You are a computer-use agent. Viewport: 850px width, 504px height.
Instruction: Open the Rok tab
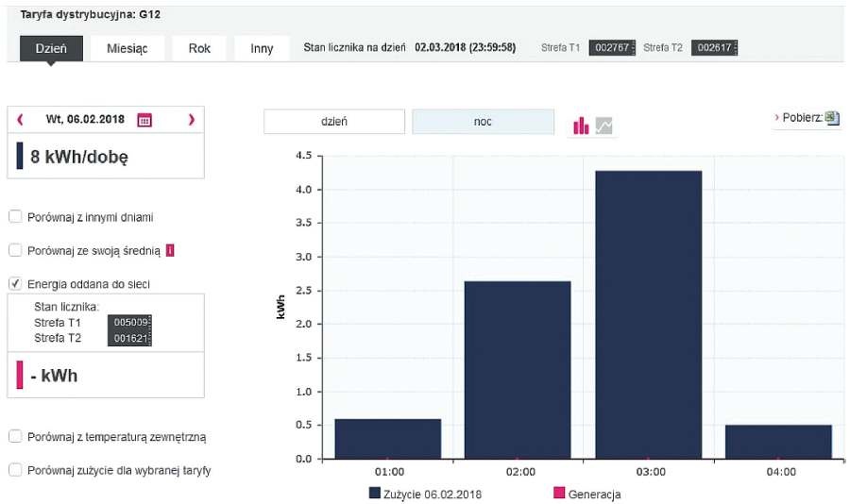point(199,49)
